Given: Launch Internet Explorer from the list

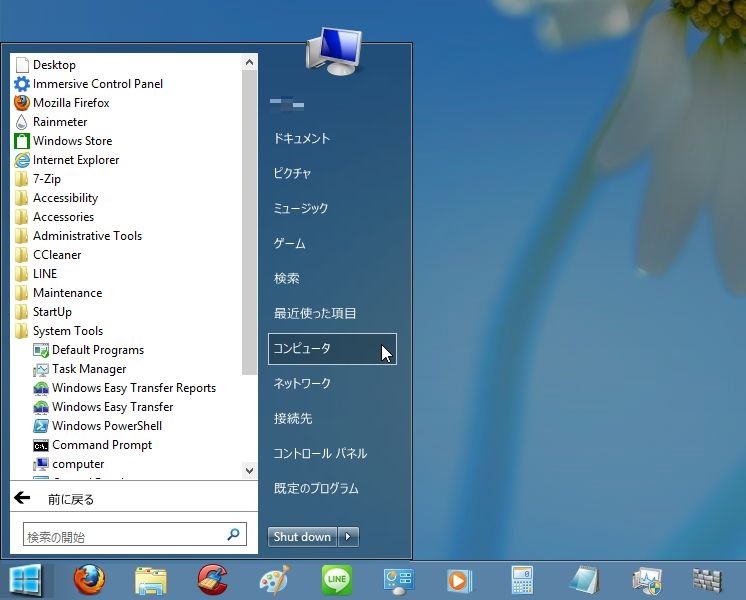Looking at the screenshot, I should [x=67, y=160].
